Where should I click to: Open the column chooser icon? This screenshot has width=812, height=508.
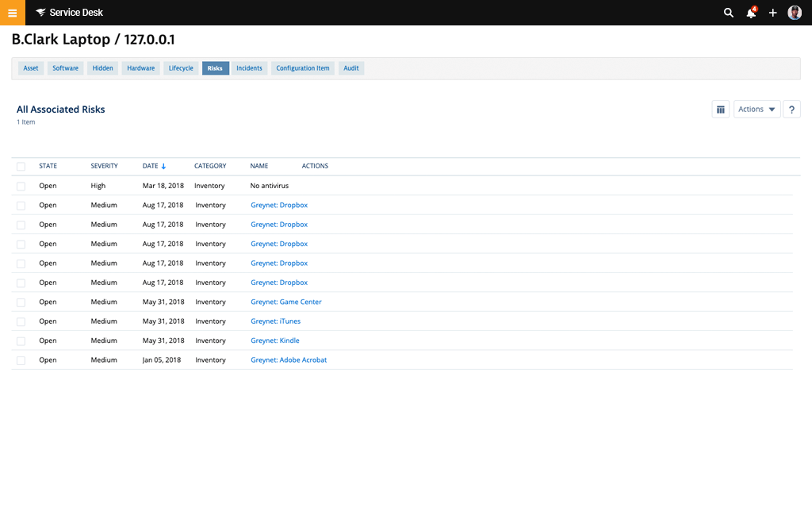click(720, 109)
